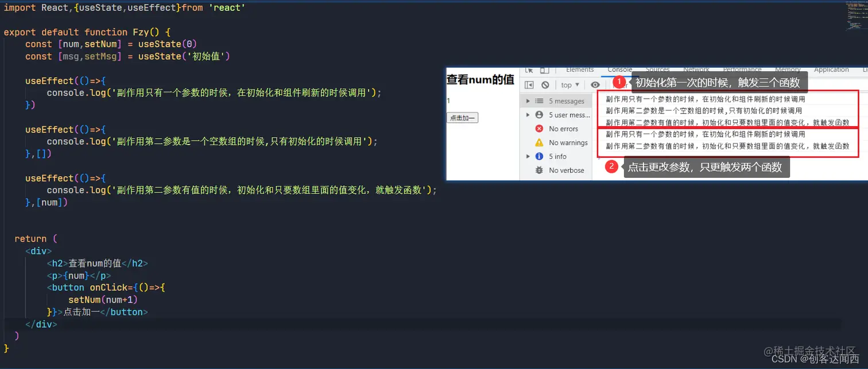The width and height of the screenshot is (868, 369).
Task: Click the value '1' shown in the preview
Action: point(448,100)
